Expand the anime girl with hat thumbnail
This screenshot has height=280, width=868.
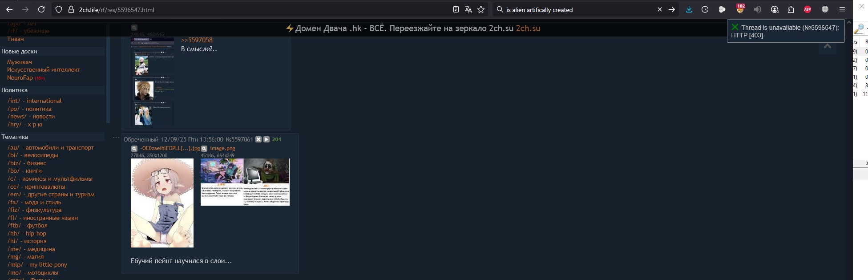click(162, 203)
